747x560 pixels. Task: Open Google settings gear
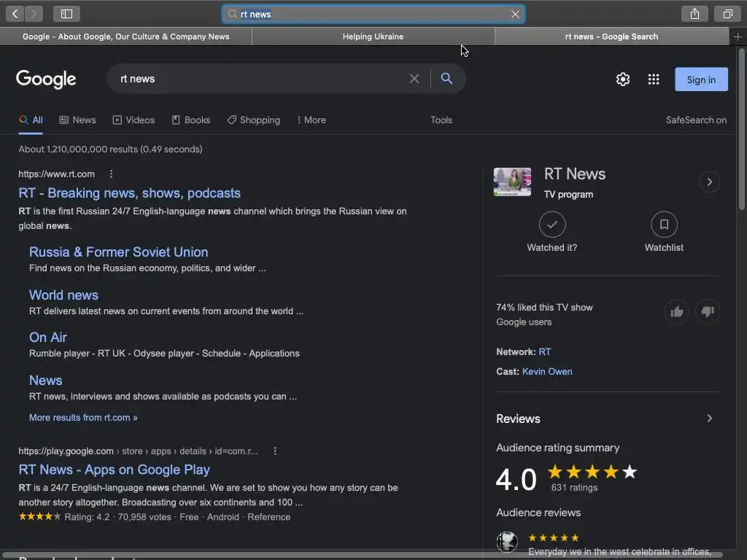(x=623, y=79)
